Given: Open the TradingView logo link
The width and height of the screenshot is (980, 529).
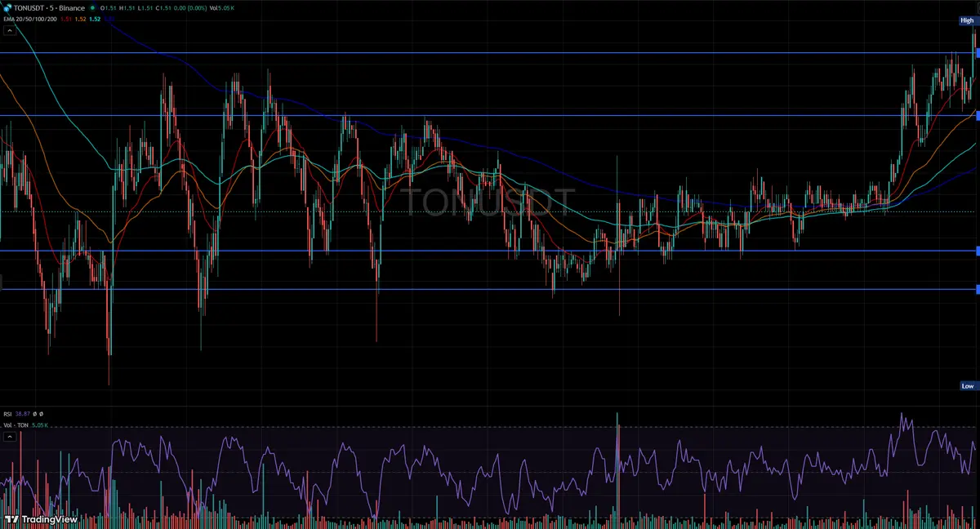Looking at the screenshot, I should (x=41, y=519).
